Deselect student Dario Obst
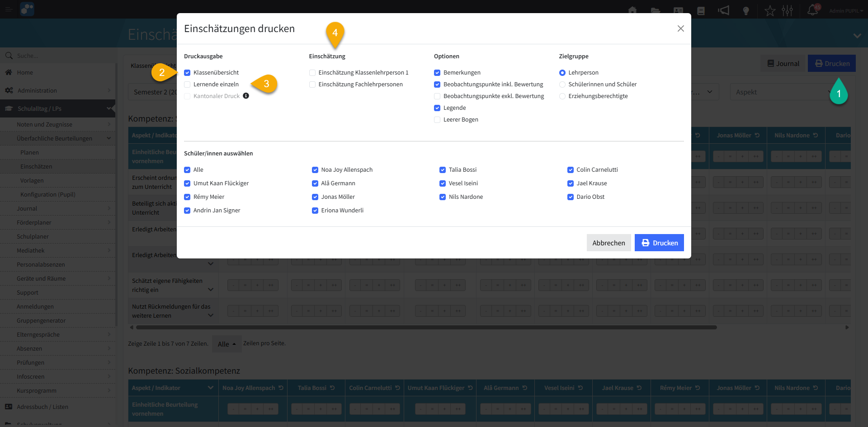The image size is (868, 427). [571, 197]
